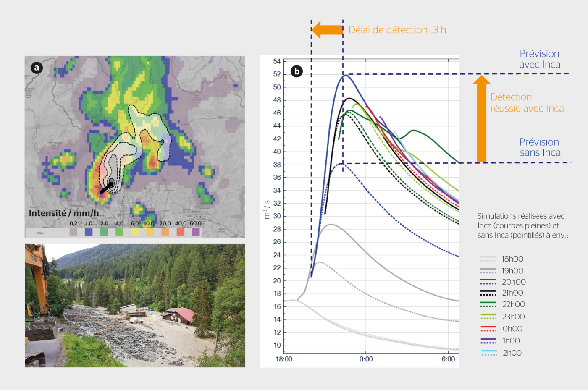Select the orange left-pointing detection delay arrow
The height and width of the screenshot is (390, 588).
coord(327,29)
